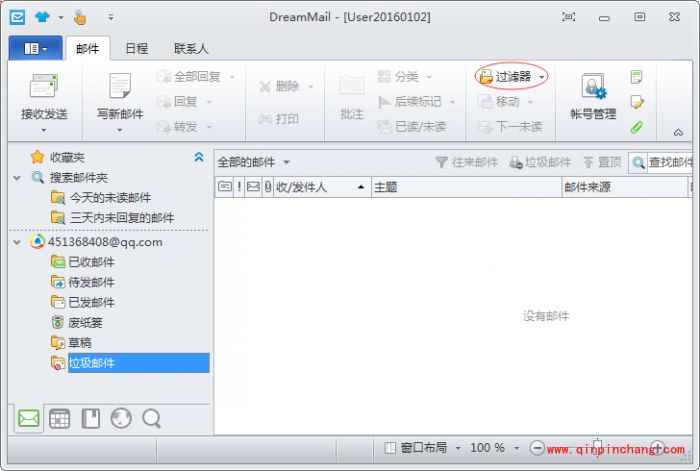The width and height of the screenshot is (700, 471).
Task: Open the 已发邮件 sent folder
Action: point(83,302)
